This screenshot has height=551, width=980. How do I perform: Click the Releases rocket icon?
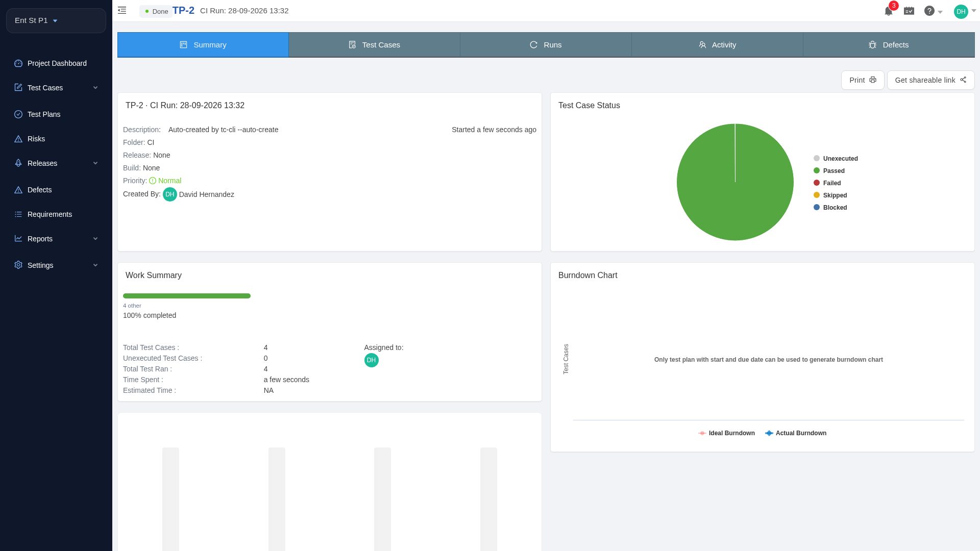click(18, 163)
